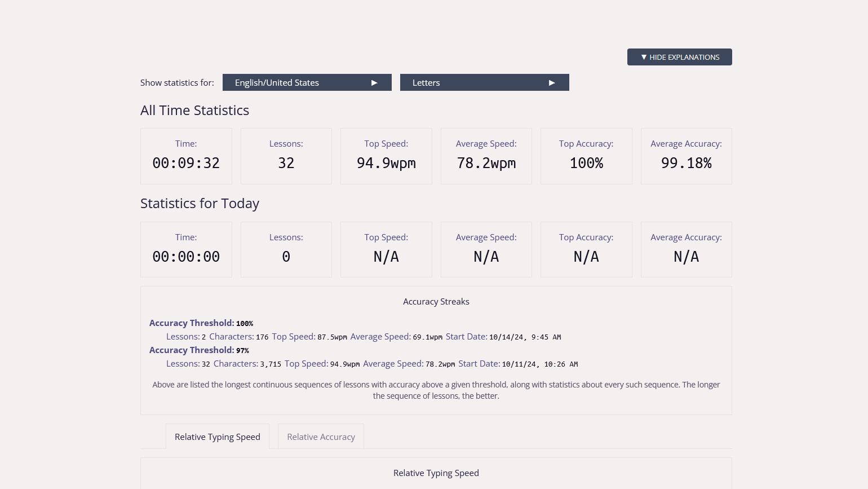868x489 pixels.
Task: Click the streak average speed 69.1wpm
Action: click(427, 337)
